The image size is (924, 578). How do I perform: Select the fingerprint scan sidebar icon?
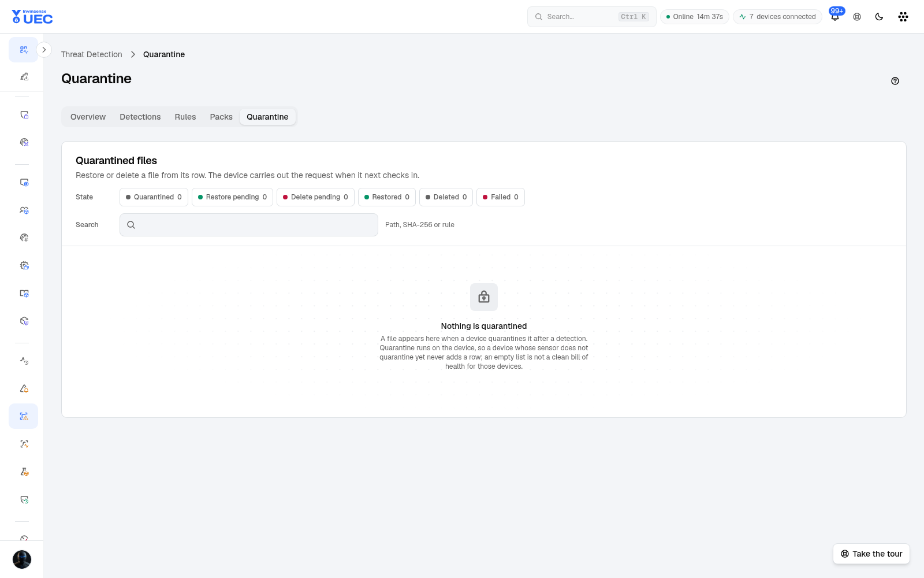(x=24, y=142)
